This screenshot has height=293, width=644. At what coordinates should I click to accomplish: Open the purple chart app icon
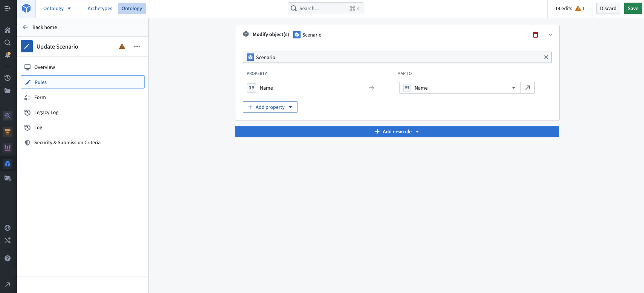point(8,148)
